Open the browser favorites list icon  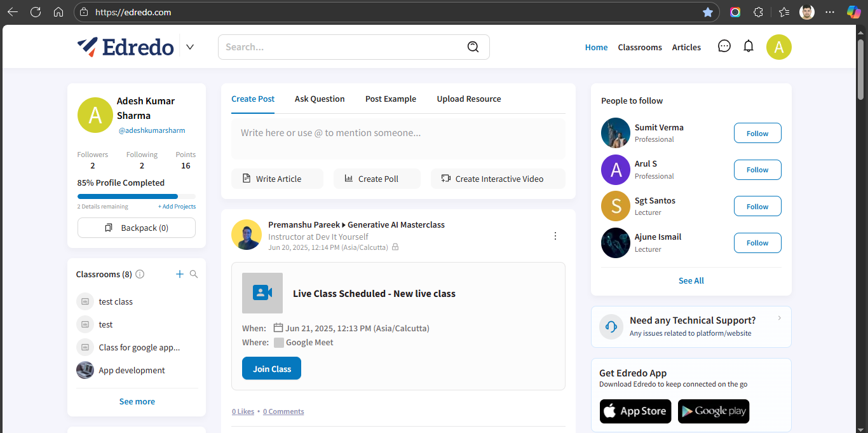pyautogui.click(x=784, y=12)
